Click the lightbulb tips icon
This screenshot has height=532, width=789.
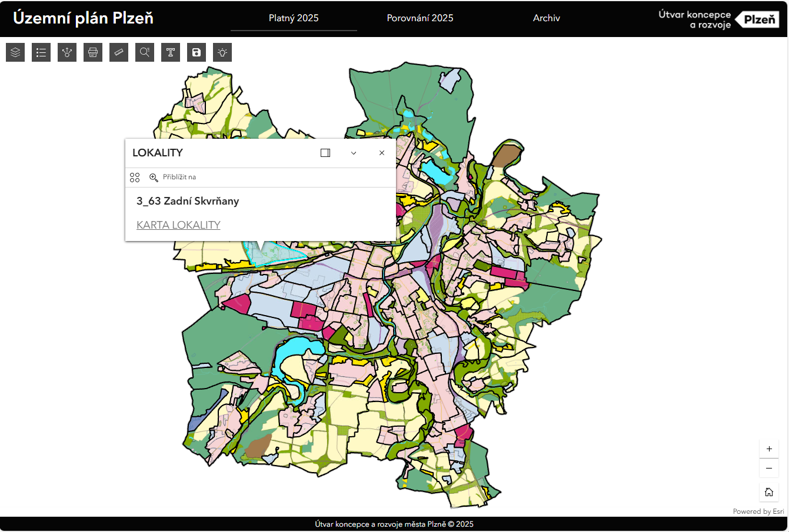(222, 52)
